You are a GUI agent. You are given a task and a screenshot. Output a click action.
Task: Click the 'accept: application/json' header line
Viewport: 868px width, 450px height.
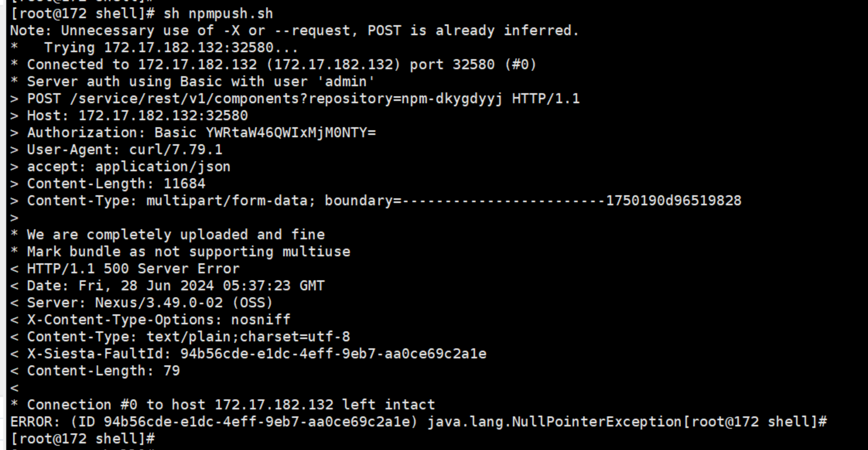[x=120, y=167]
